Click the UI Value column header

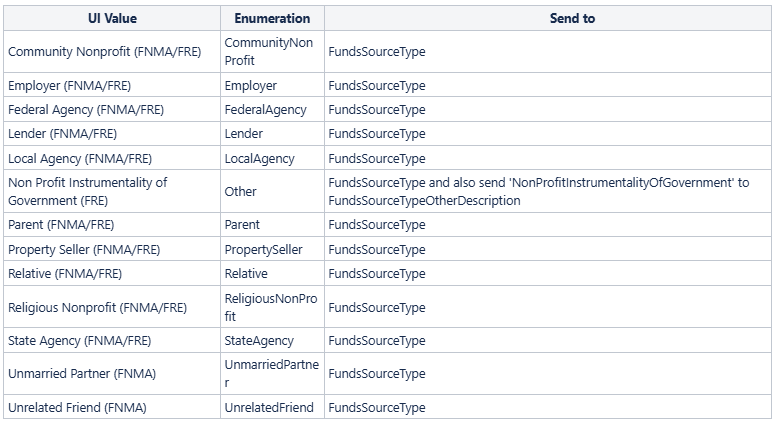click(112, 18)
